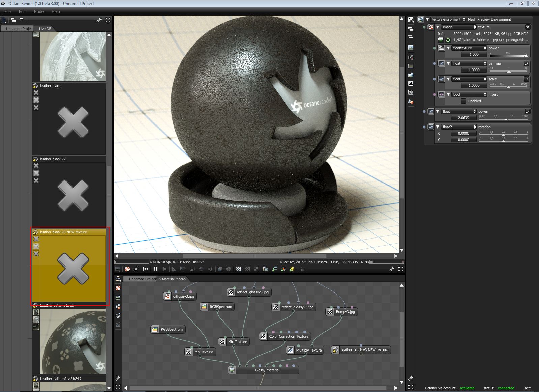Click the environment node icon beside texture environment
Viewport: 539px width, 392px height.
click(420, 19)
